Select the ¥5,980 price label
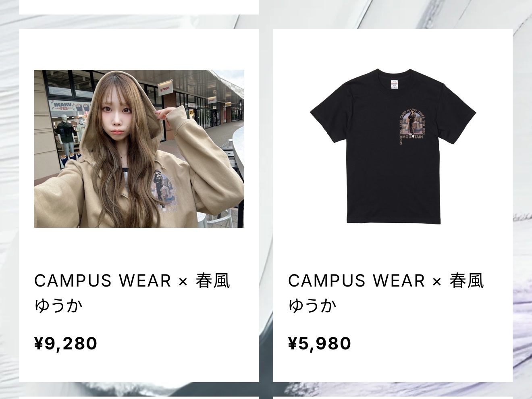The height and width of the screenshot is (399, 532). [320, 343]
